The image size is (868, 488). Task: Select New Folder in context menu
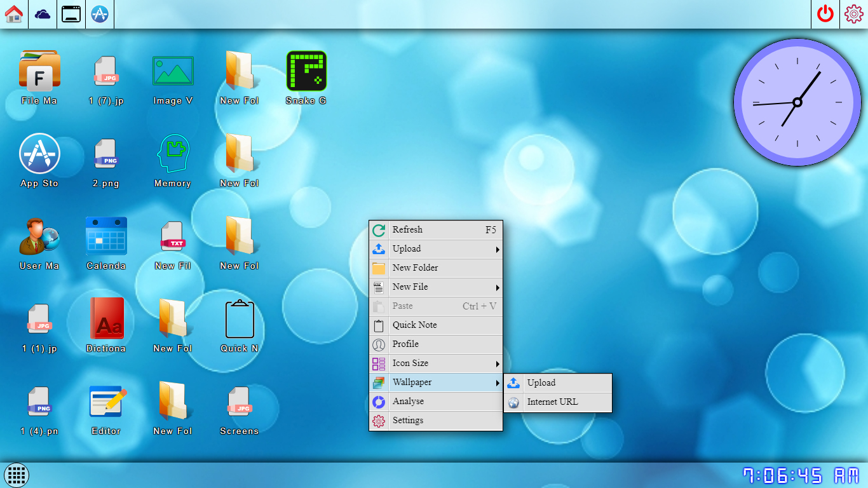pos(436,268)
